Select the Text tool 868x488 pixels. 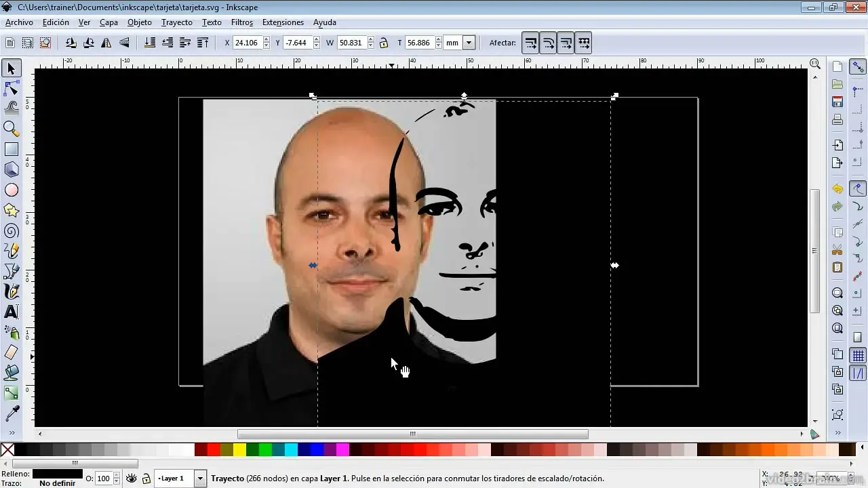coord(12,312)
